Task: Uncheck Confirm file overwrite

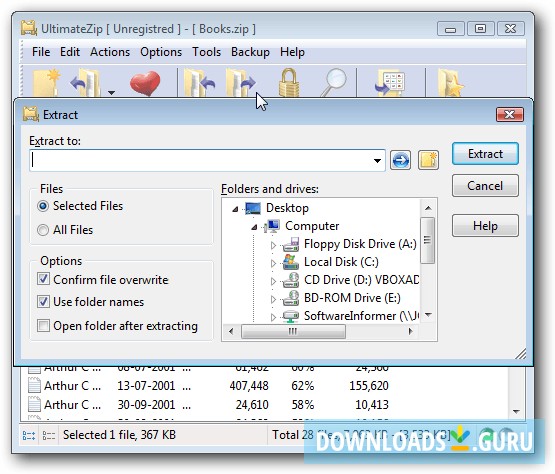Action: point(44,279)
